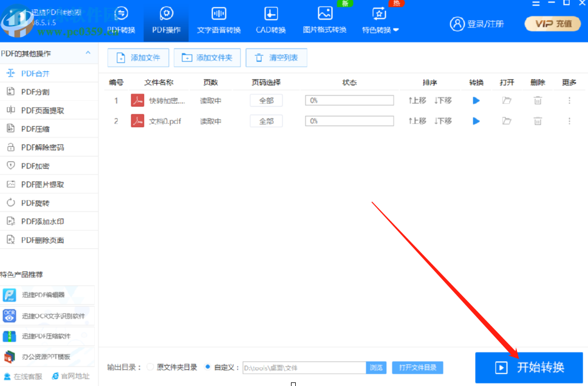
Task: Click the 0% progress bar for 快转加密
Action: (x=349, y=100)
